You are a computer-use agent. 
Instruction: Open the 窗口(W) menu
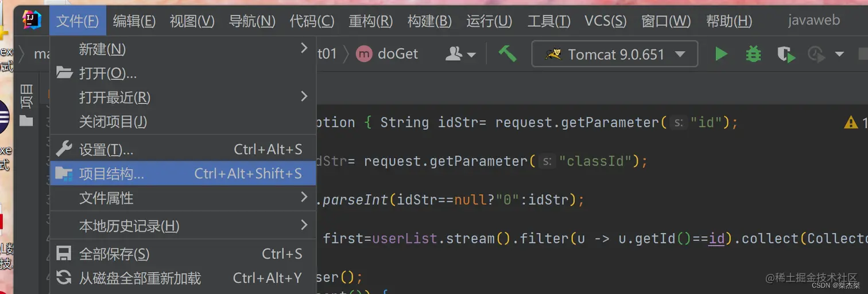click(665, 21)
